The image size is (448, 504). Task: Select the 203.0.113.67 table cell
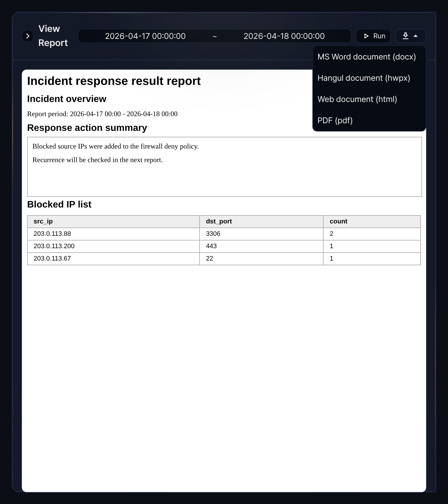[x=113, y=259]
